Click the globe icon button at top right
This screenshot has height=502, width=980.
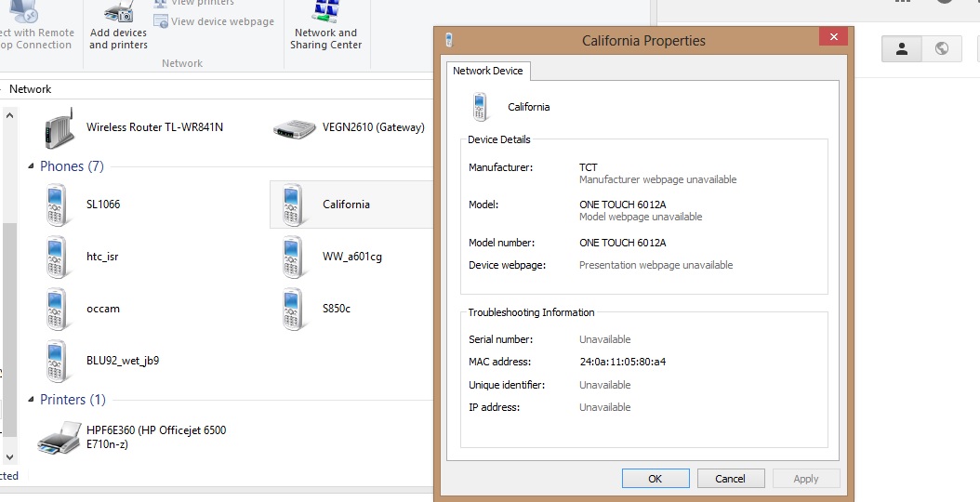tap(942, 48)
